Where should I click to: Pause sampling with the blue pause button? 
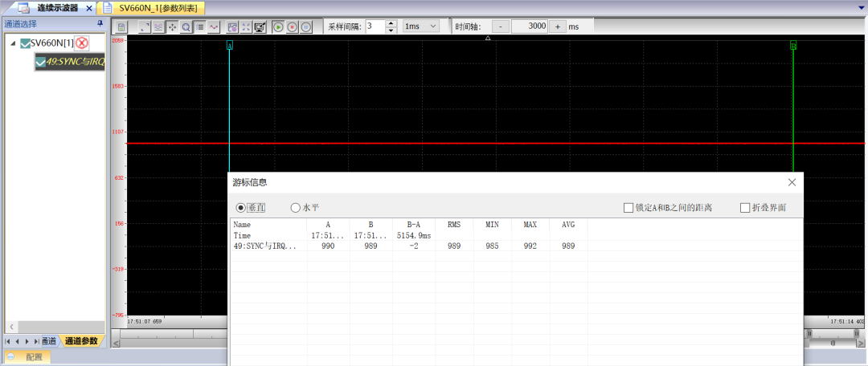click(x=306, y=26)
